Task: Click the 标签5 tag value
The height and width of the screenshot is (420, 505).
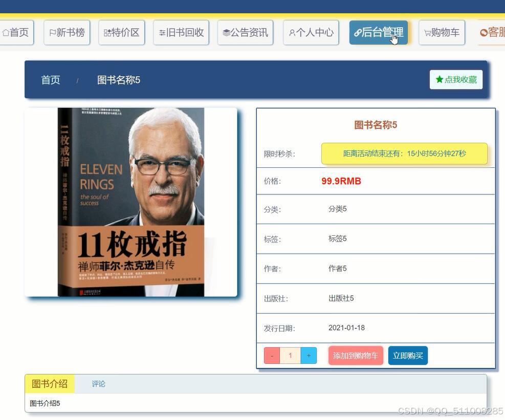Action: pyautogui.click(x=338, y=238)
